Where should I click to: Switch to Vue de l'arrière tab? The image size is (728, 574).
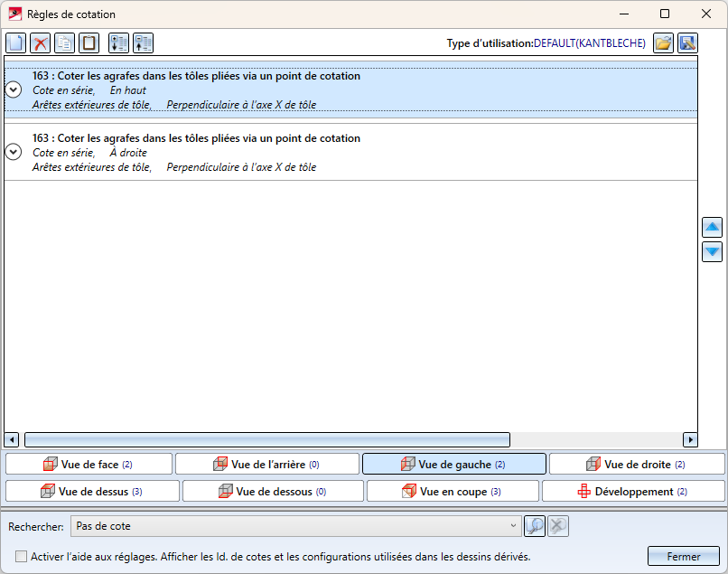click(267, 465)
